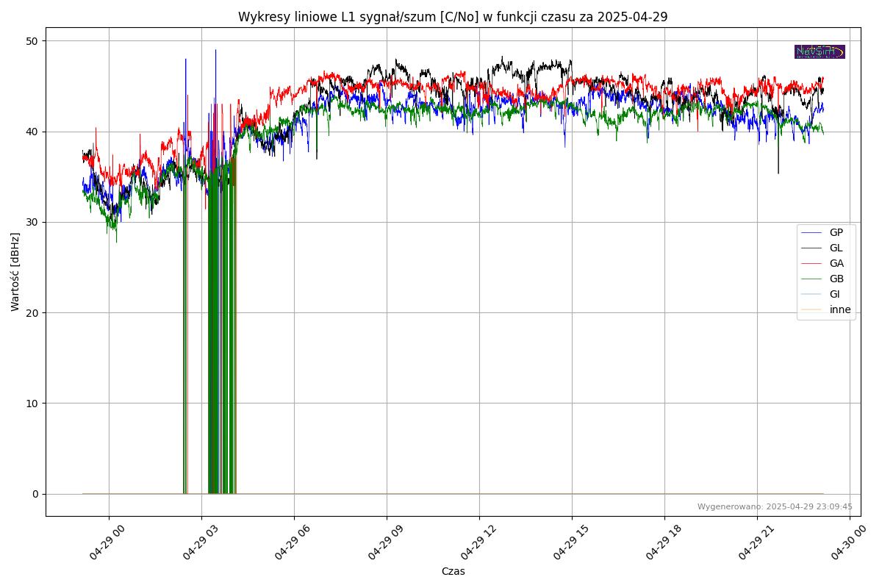Click the 20 y-axis tick label
The image size is (882, 588).
pyautogui.click(x=32, y=313)
